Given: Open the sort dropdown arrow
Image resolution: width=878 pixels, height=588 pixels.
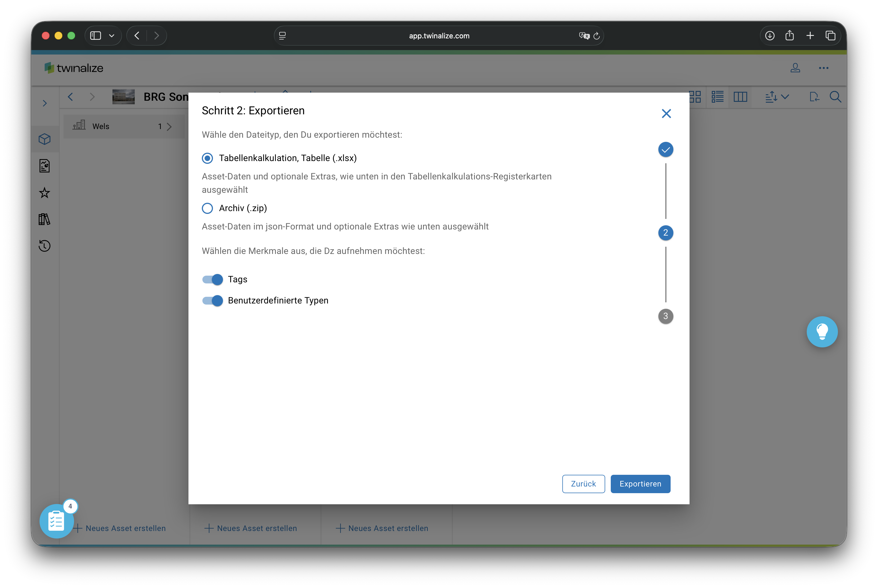Looking at the screenshot, I should click(785, 97).
